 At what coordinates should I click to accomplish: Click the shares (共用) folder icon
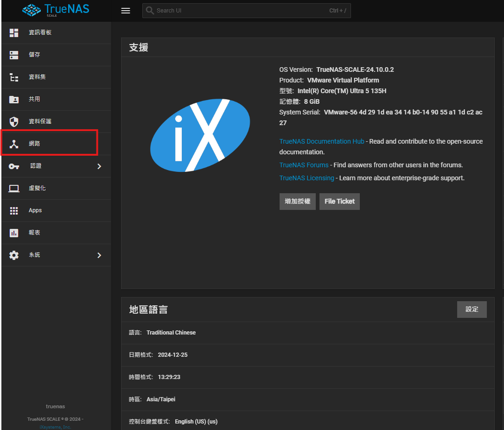[14, 99]
